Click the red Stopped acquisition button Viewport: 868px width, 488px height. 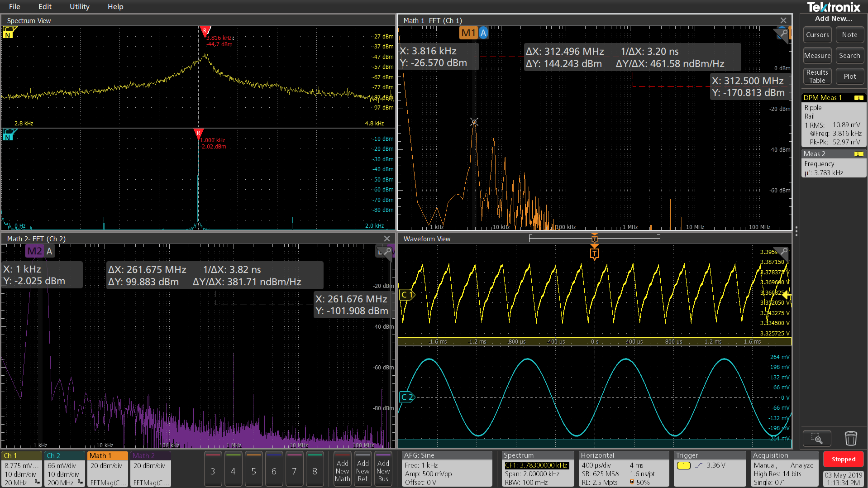843,459
